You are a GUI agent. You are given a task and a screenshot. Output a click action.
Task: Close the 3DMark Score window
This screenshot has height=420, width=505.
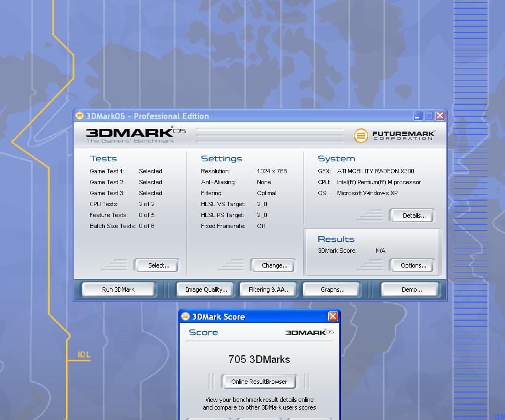tap(333, 316)
